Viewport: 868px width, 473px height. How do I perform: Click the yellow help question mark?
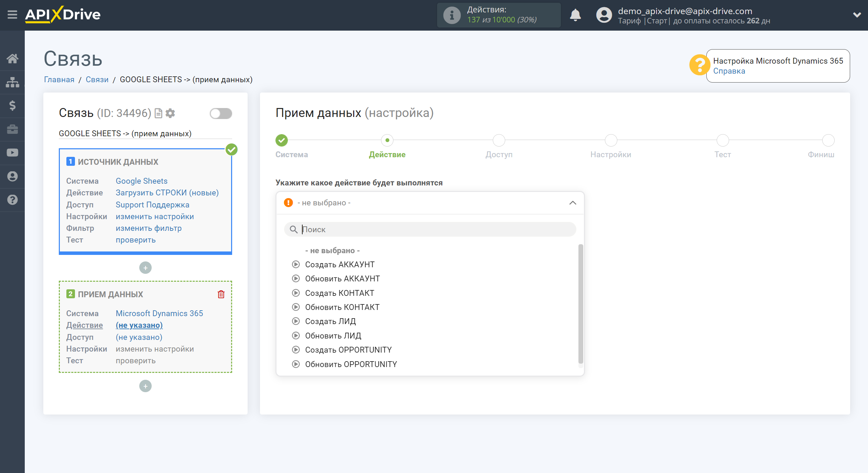[x=699, y=65]
